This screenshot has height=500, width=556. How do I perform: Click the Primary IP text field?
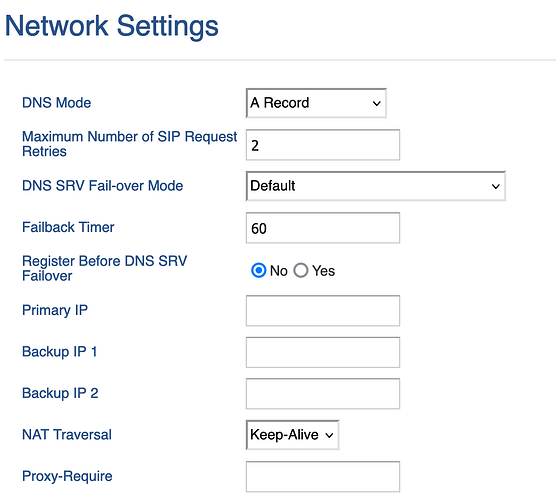click(323, 311)
